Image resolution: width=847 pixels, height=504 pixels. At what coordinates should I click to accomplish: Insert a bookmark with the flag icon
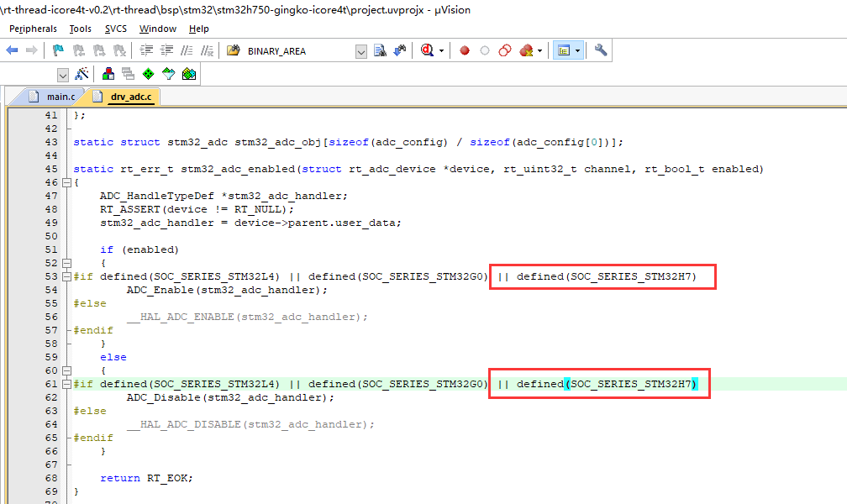[x=57, y=50]
